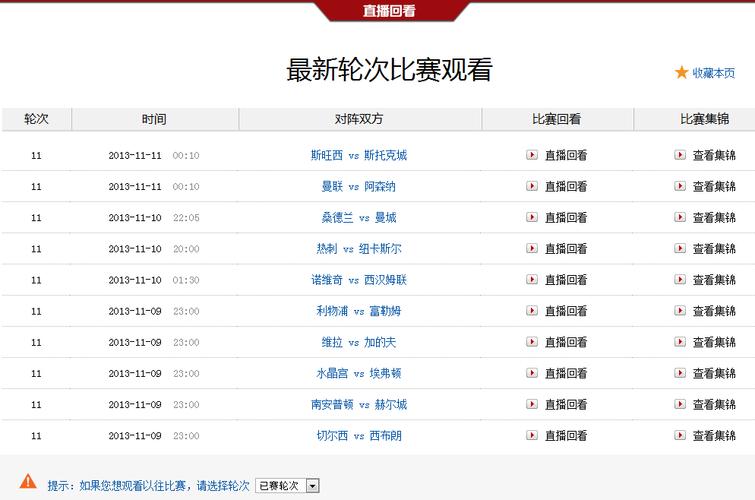This screenshot has height=500, width=755.
Task: Click highlights play icon for 利物浦 vs 富勒姆
Action: coord(680,311)
